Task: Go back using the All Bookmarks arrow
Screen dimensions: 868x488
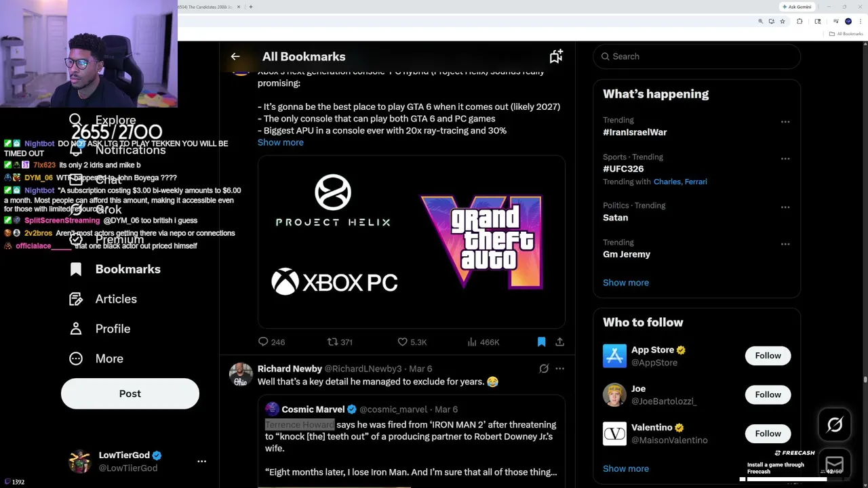Action: pyautogui.click(x=235, y=57)
